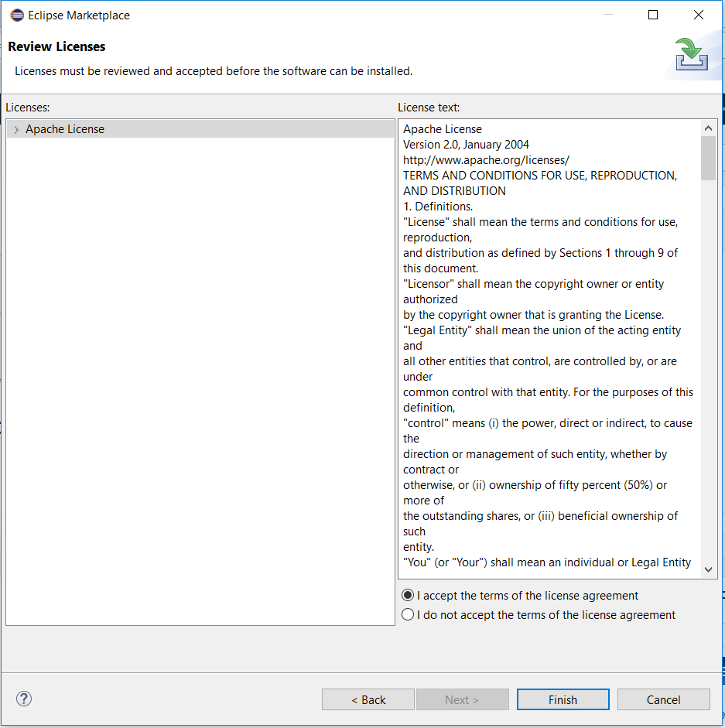The width and height of the screenshot is (725, 728).
Task: Choose 'I do not accept the terms' option
Action: 409,615
